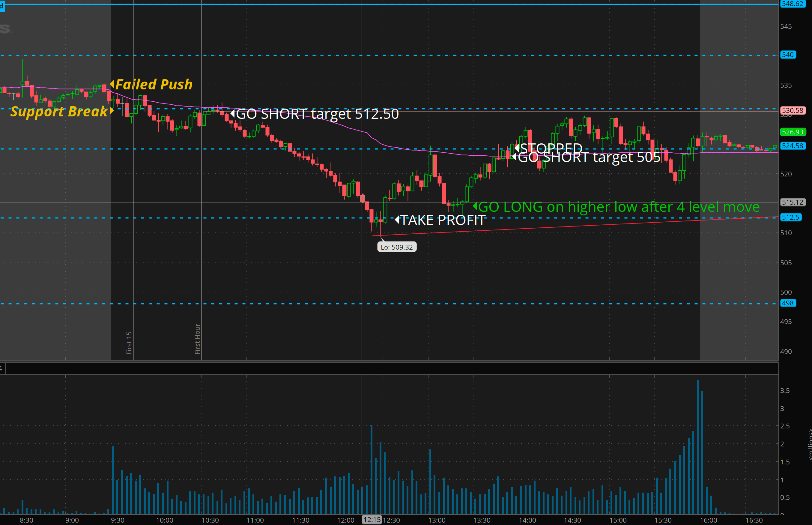Screen dimensions: 812x525
Task: Click the volume study header bar
Action: click(x=388, y=368)
